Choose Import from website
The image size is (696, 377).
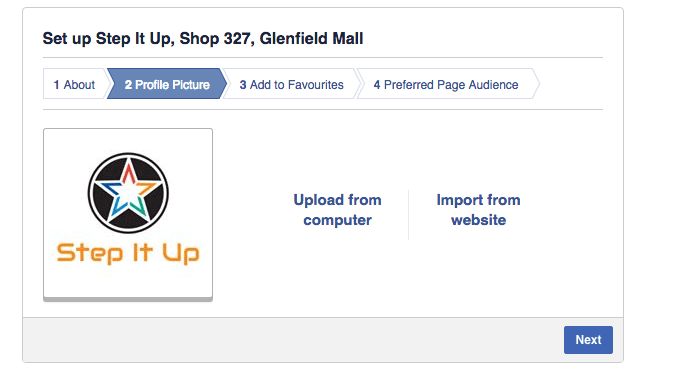pos(478,210)
